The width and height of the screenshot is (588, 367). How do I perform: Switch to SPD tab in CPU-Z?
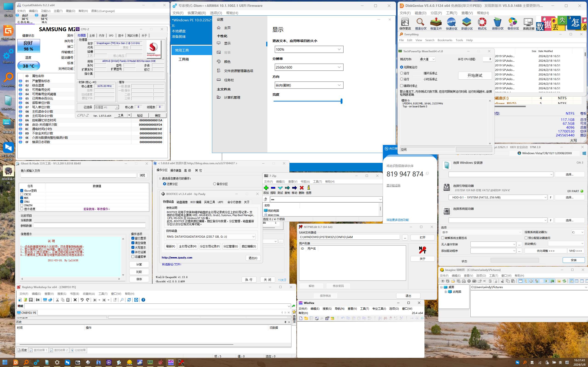tap(111, 36)
